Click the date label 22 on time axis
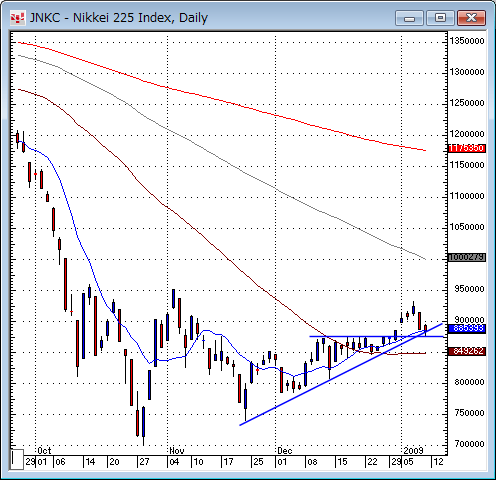496x480 pixels. 372,462
